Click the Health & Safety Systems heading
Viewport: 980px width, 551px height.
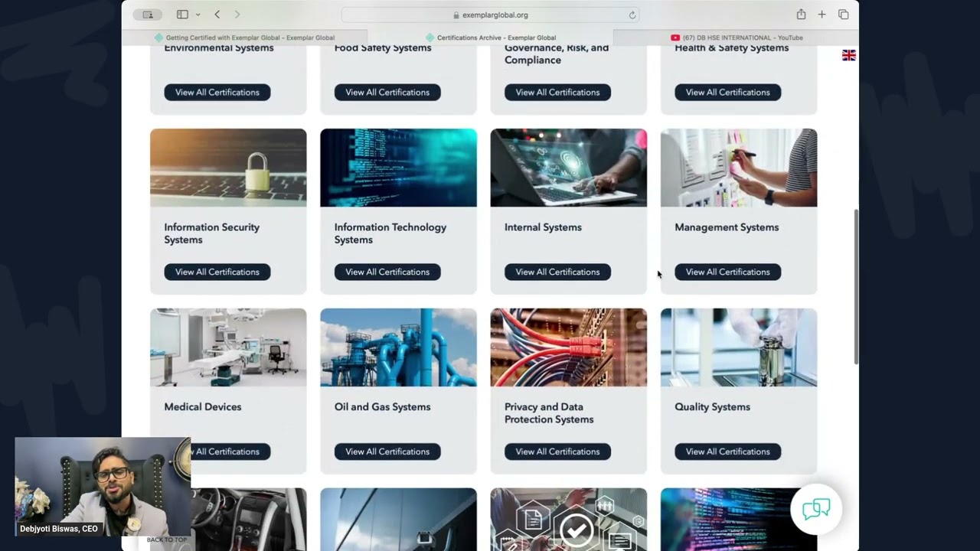731,47
